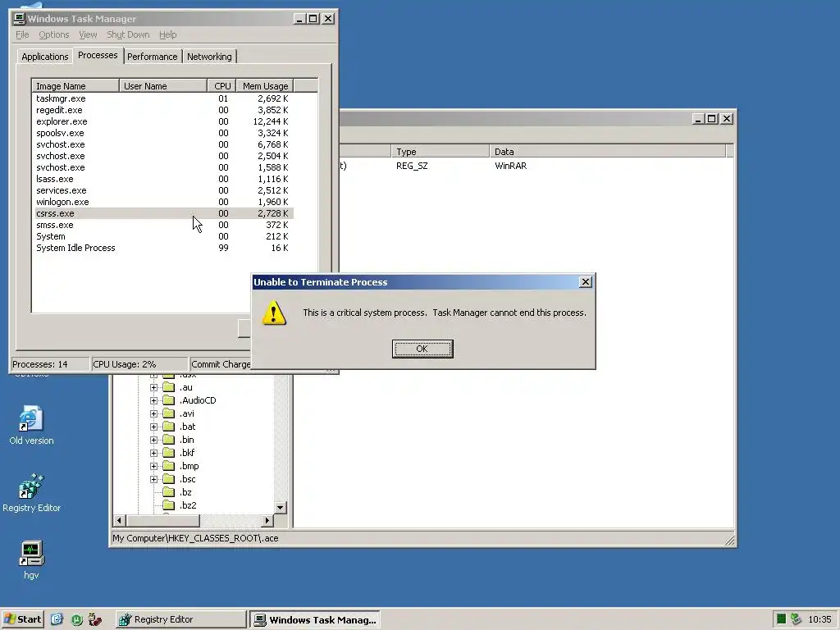Open the Help menu in Task Manager
Image resolution: width=840 pixels, height=630 pixels.
pyautogui.click(x=167, y=34)
